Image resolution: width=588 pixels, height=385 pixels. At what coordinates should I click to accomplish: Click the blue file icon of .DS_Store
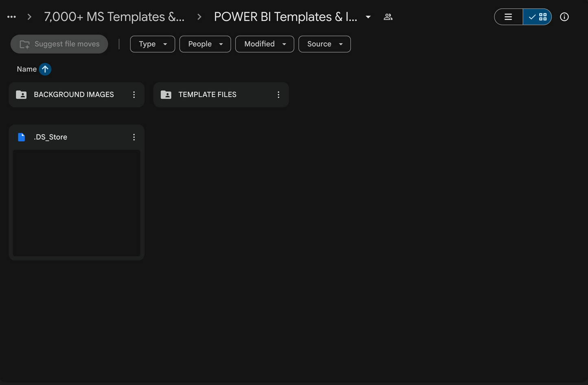(22, 137)
